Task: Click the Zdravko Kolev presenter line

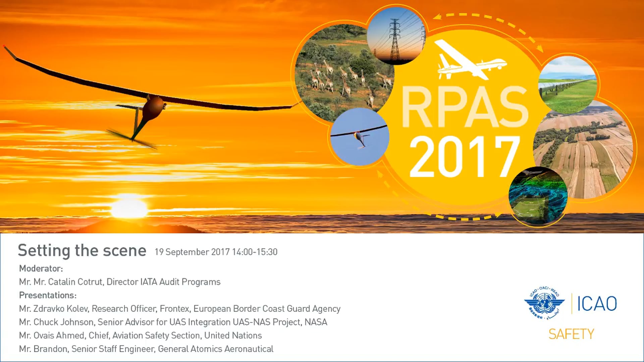Action: coord(179,309)
